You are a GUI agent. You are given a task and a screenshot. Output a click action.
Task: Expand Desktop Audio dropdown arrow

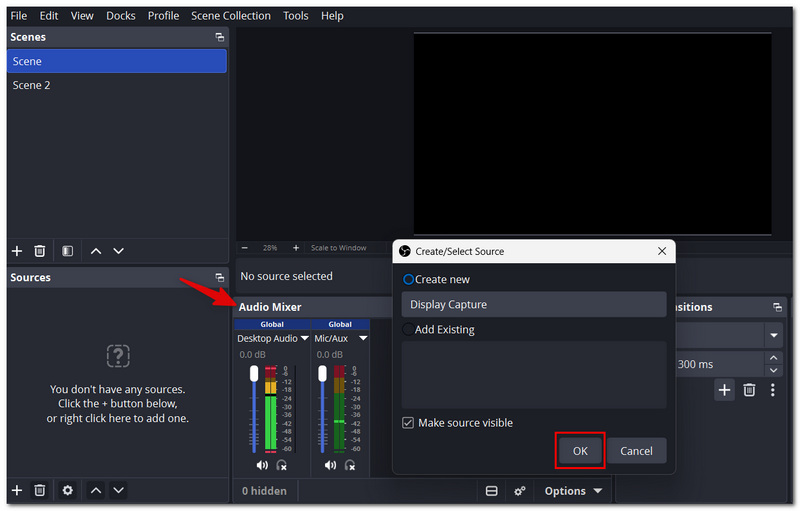point(305,338)
